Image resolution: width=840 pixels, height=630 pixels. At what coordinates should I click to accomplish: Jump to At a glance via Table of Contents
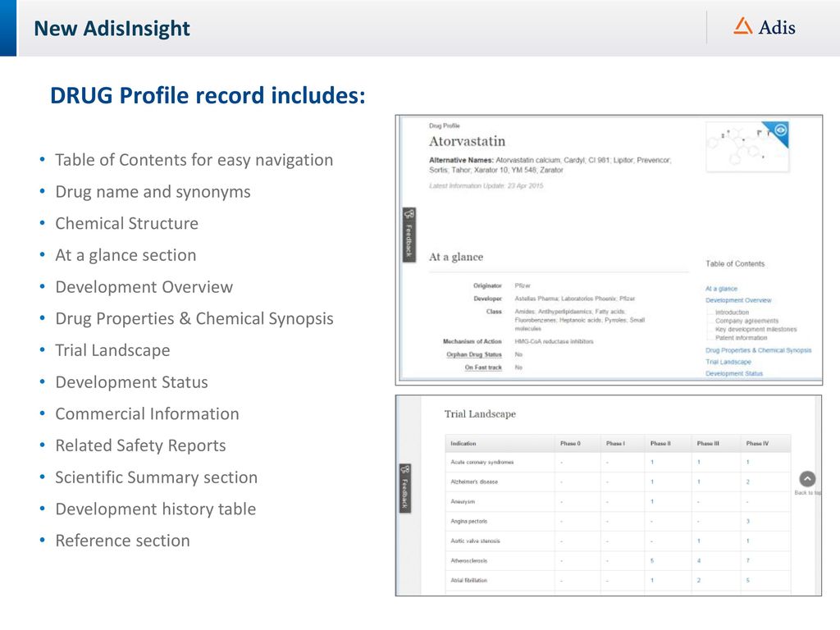point(721,289)
